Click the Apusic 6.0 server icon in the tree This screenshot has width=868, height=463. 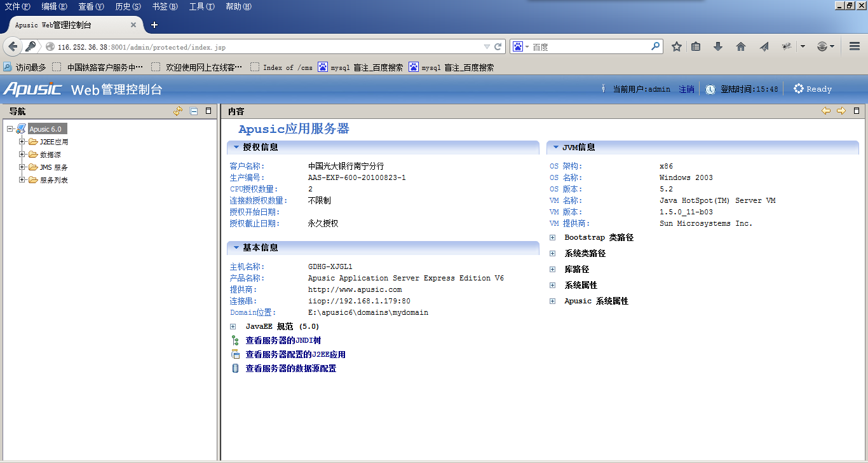point(21,129)
